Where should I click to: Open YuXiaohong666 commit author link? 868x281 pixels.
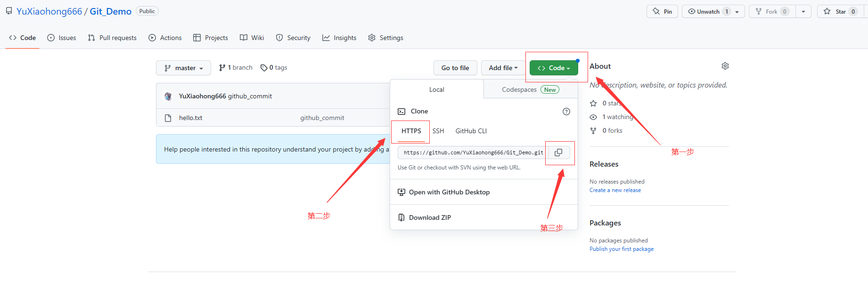coord(203,96)
